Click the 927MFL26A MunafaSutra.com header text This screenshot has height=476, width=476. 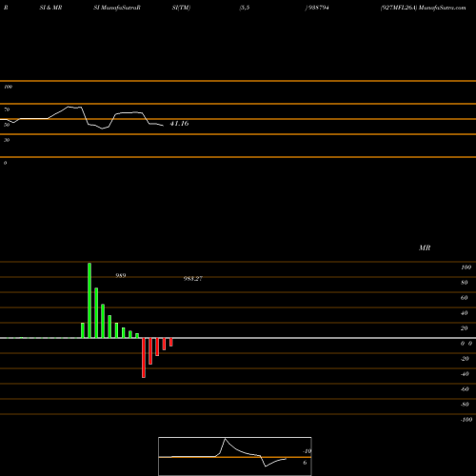pos(424,8)
